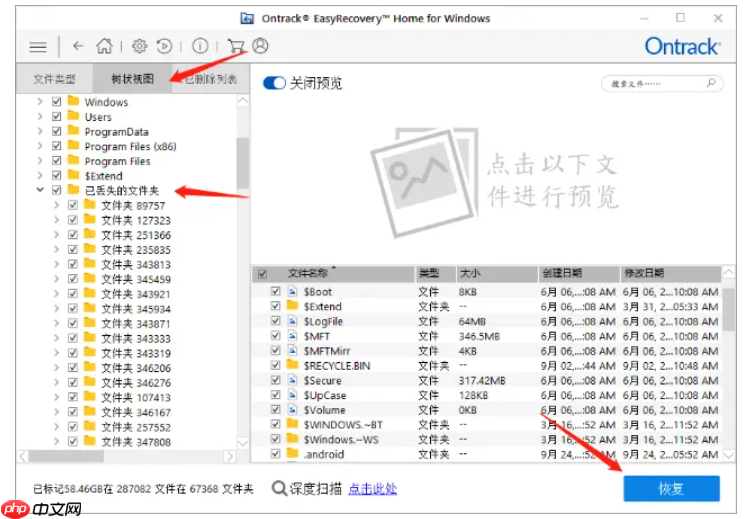Switch to the 已删除列表 tab
Screen dimensions: 746x519
210,79
